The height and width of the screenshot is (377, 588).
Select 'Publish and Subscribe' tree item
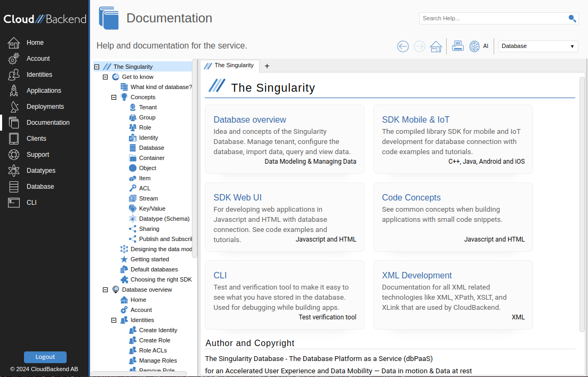click(165, 239)
